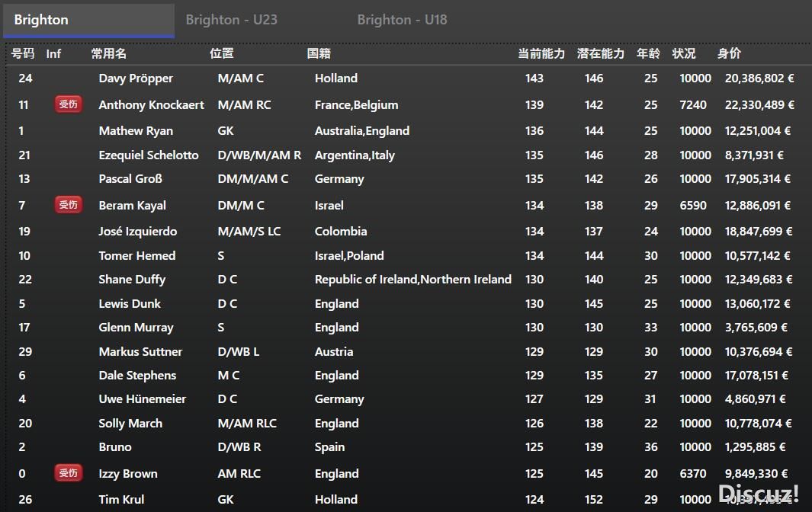Sort by the 国籍 column header
The height and width of the screenshot is (512, 812).
(319, 53)
